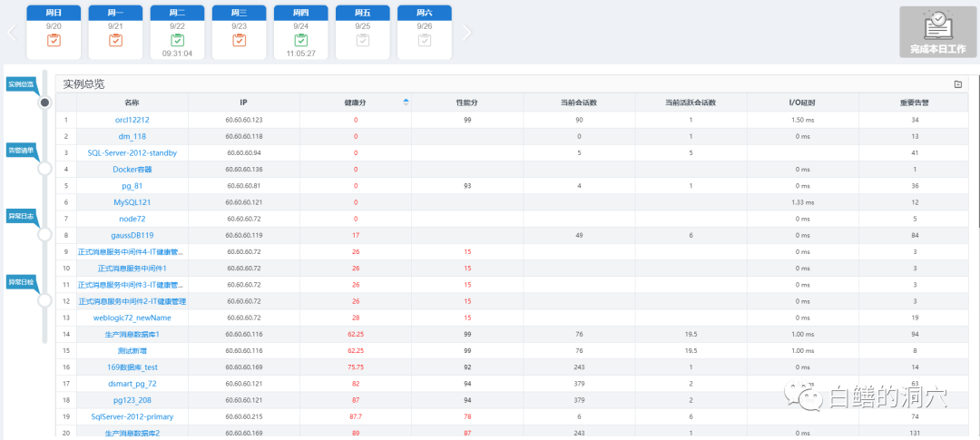Go to previous week with left arrow

click(x=13, y=33)
